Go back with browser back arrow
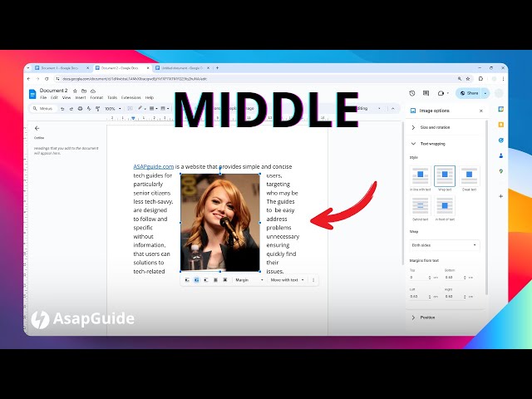 29,79
